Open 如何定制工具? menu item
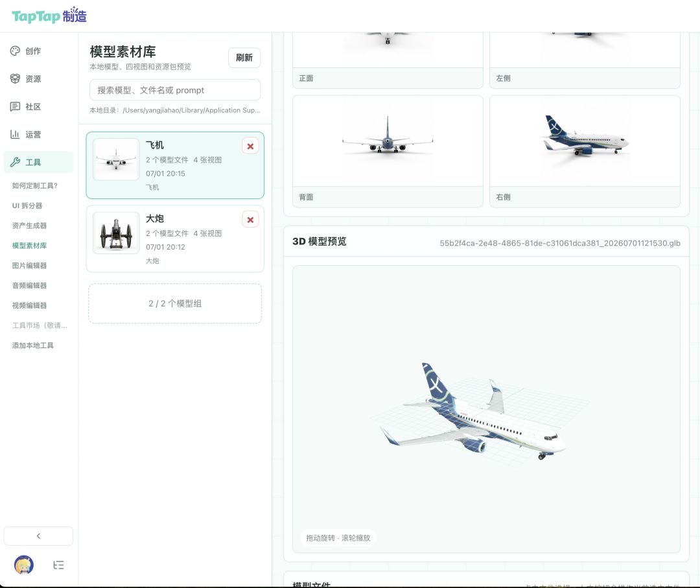The image size is (700, 588). (x=35, y=185)
